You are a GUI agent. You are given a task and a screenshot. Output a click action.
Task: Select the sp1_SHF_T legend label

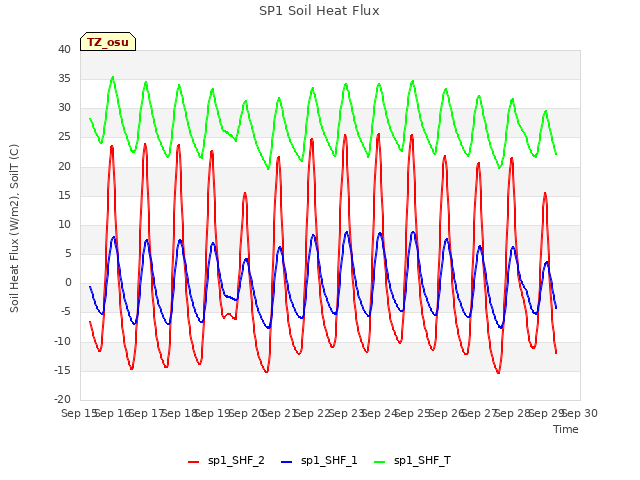[422, 461]
